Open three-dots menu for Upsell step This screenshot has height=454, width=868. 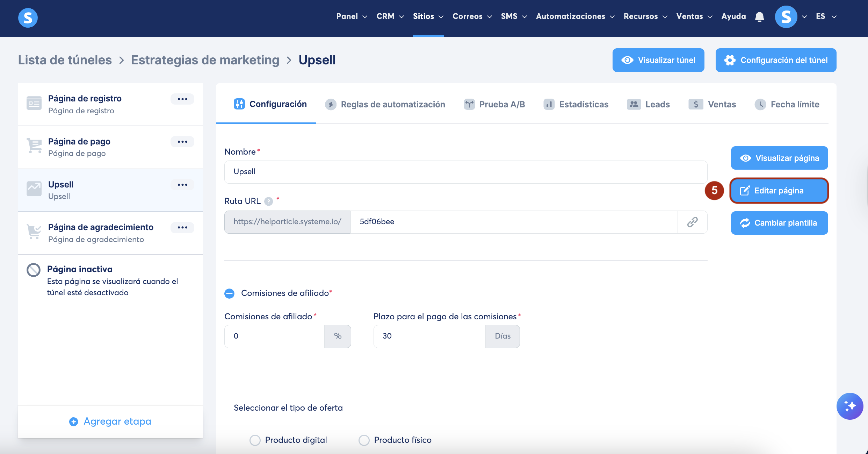click(182, 185)
